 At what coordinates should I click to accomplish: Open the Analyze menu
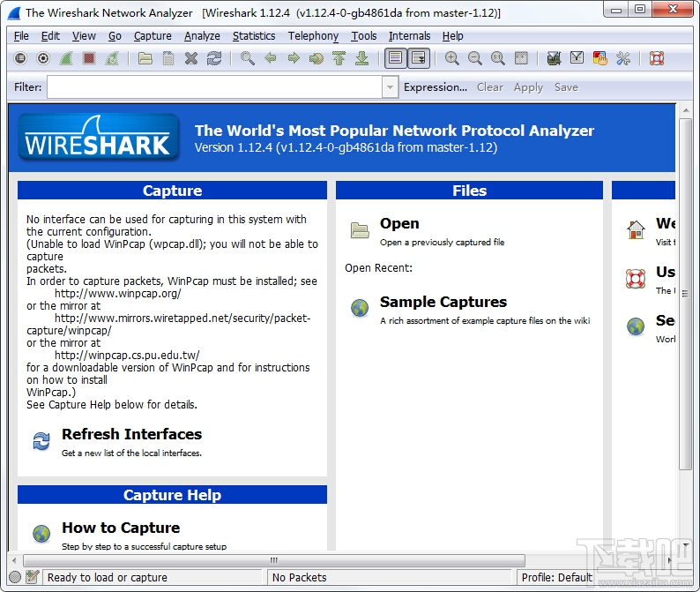point(202,36)
